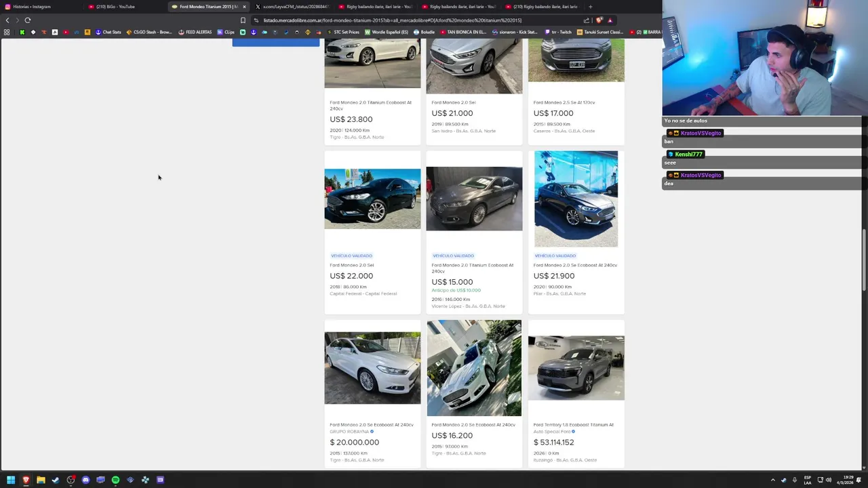Reload the page with the refresh icon
The image size is (868, 488).
click(x=28, y=20)
